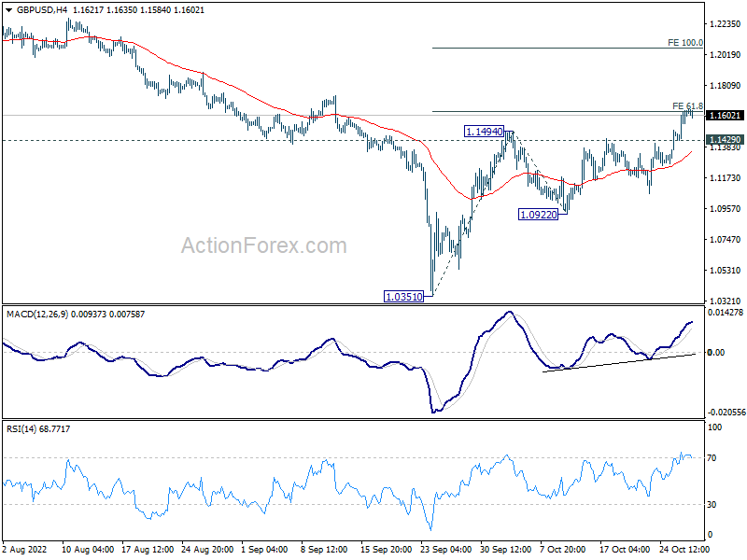The height and width of the screenshot is (560, 747).
Task: Select the 1.14940 price label
Action: (x=484, y=132)
